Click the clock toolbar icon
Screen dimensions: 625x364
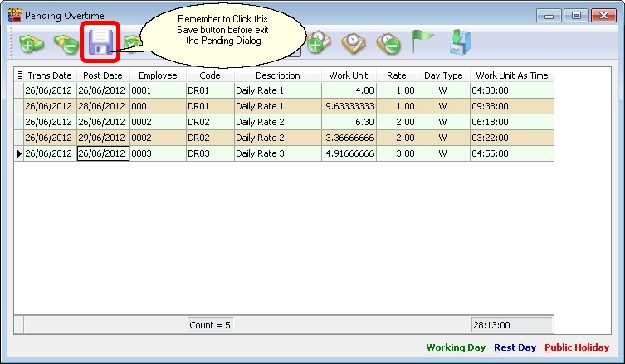pyautogui.click(x=353, y=42)
